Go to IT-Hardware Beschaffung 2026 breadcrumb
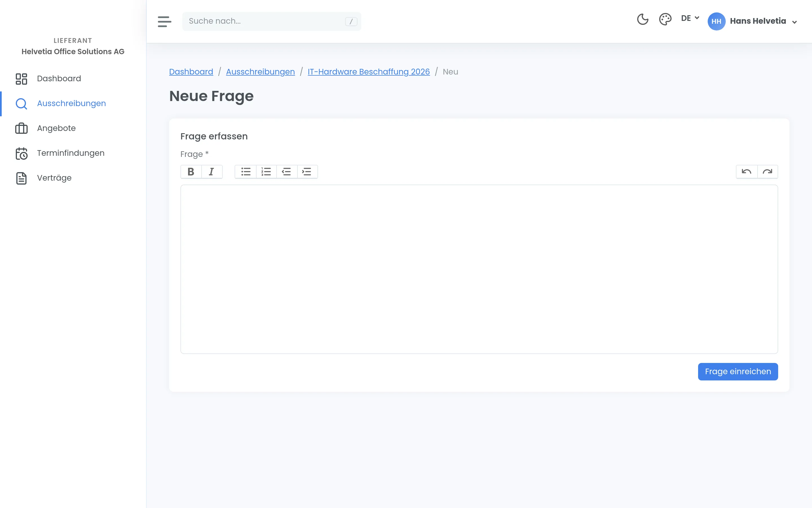 point(369,72)
